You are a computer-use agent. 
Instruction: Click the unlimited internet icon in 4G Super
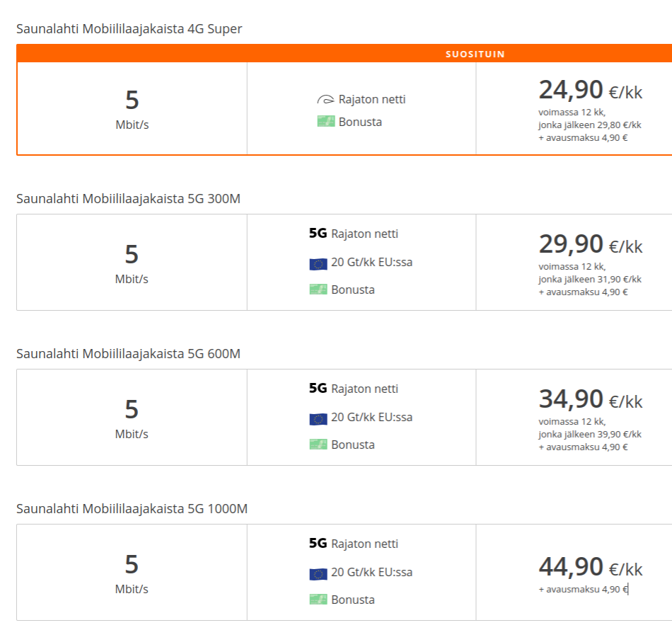325,100
